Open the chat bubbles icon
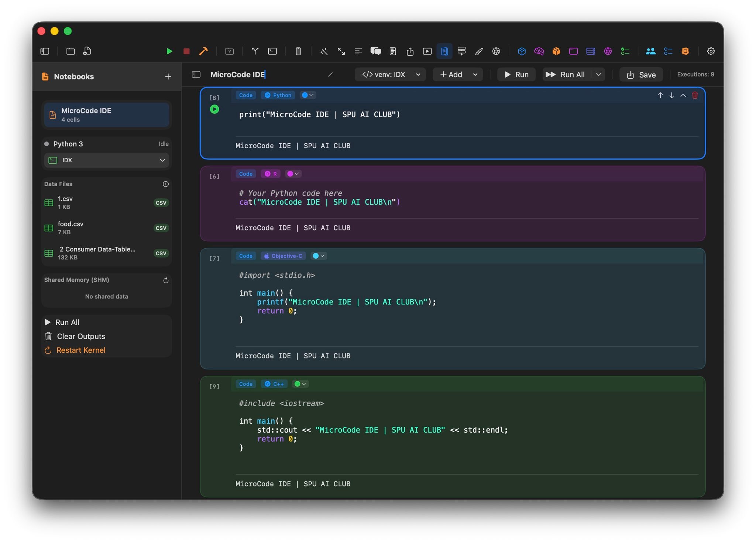The image size is (756, 542). coord(375,51)
